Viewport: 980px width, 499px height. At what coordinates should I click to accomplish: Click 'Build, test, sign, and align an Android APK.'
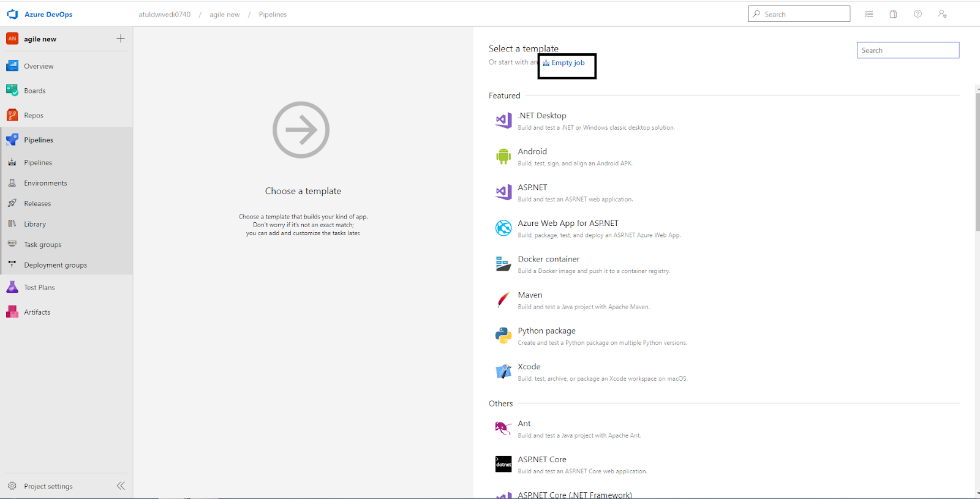575,163
